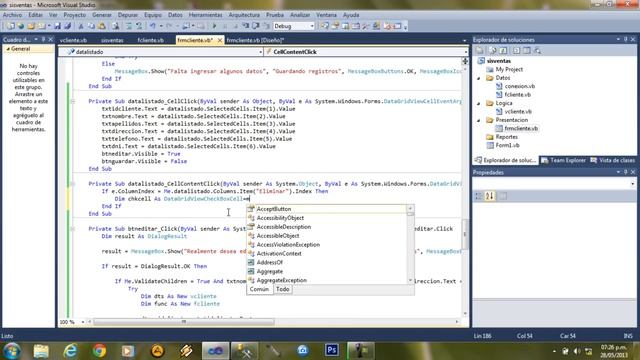
Task: Click Show All Files icon in Solution Explorer
Action: pos(493,51)
